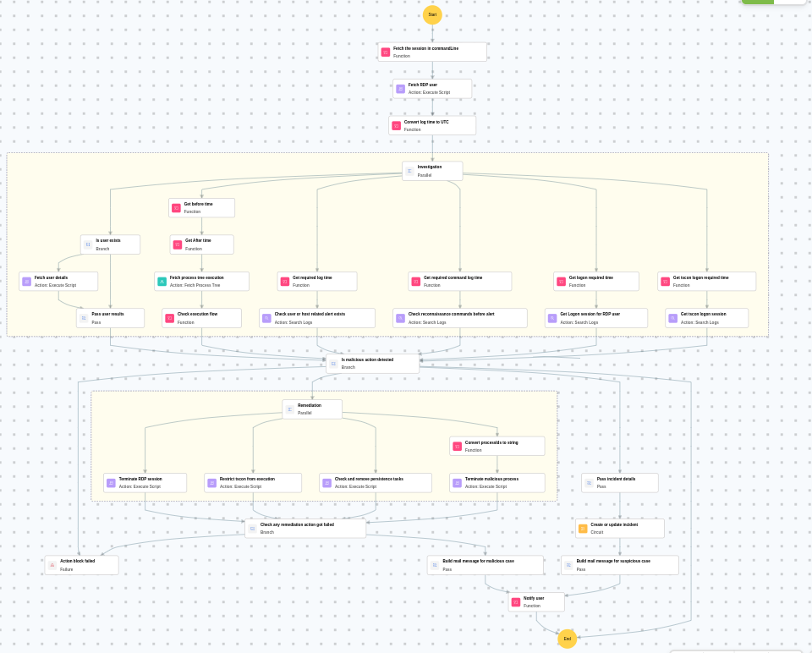Click search icon on 'Get tscon logon session'
Viewport: 812px width, 653px height.
pyautogui.click(x=672, y=318)
